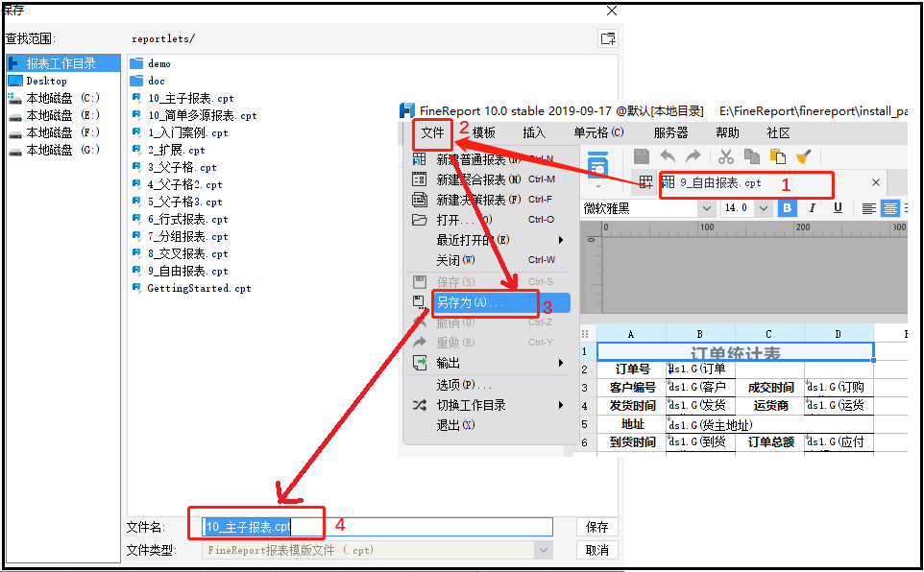Click column header A in the spreadsheet
924x572 pixels.
(631, 334)
